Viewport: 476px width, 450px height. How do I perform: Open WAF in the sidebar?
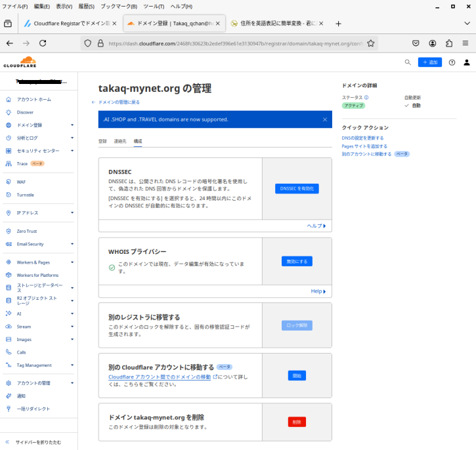[x=21, y=182]
